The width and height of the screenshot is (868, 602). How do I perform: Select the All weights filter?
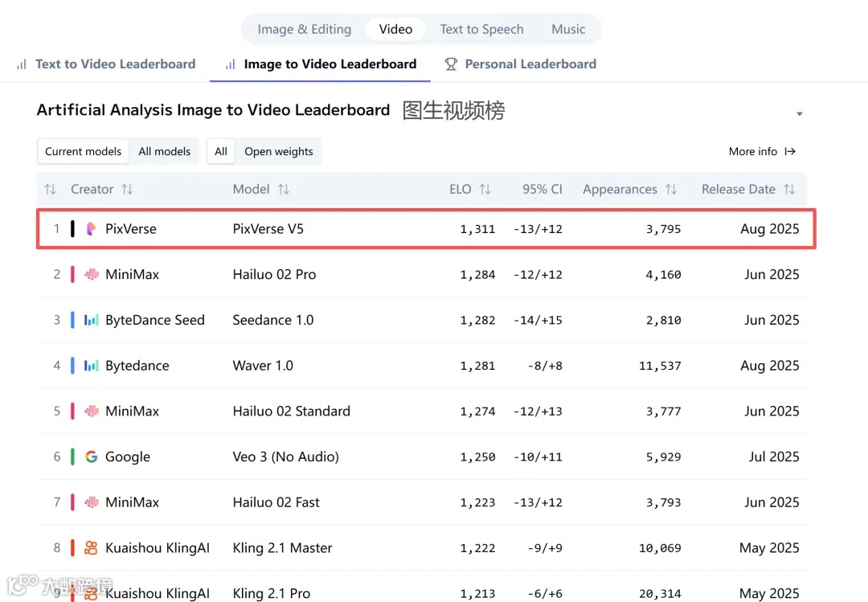[x=221, y=151]
